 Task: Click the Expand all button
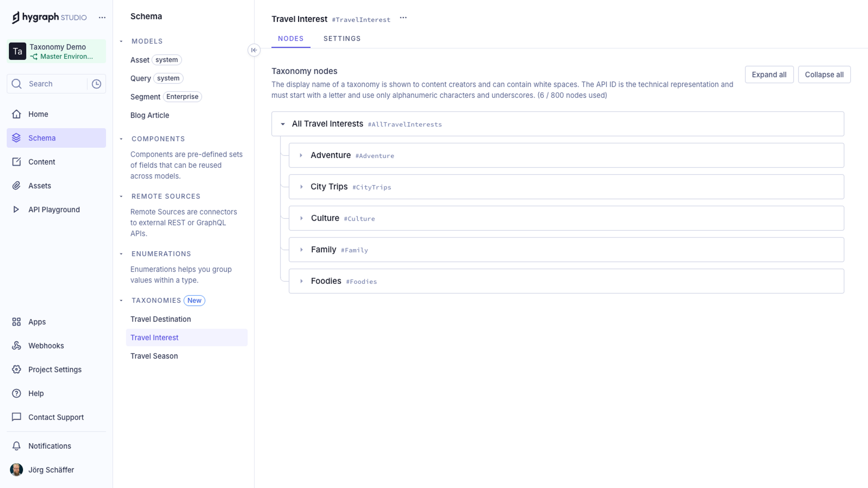769,75
